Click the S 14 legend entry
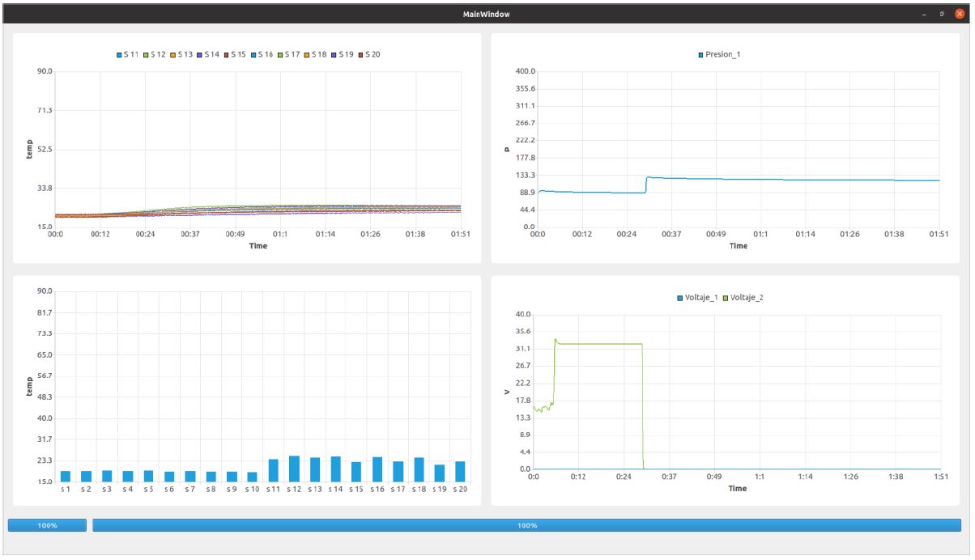 click(208, 55)
